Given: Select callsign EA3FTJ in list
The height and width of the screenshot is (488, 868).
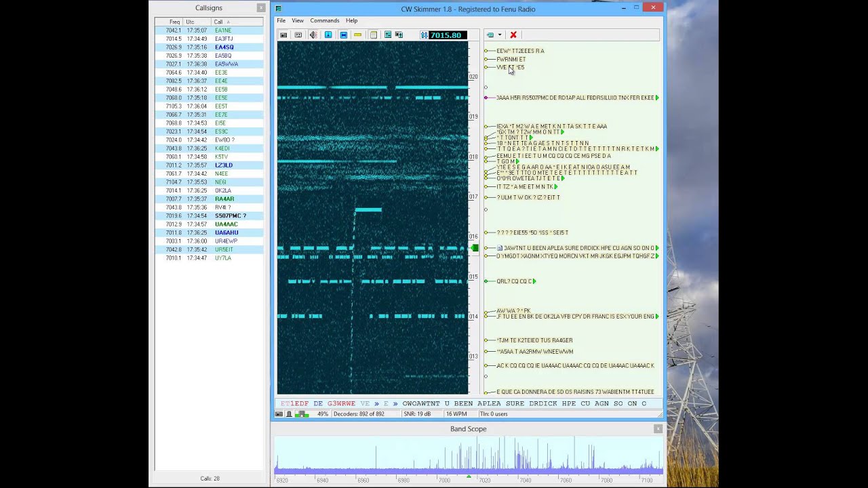Looking at the screenshot, I should (209, 39).
